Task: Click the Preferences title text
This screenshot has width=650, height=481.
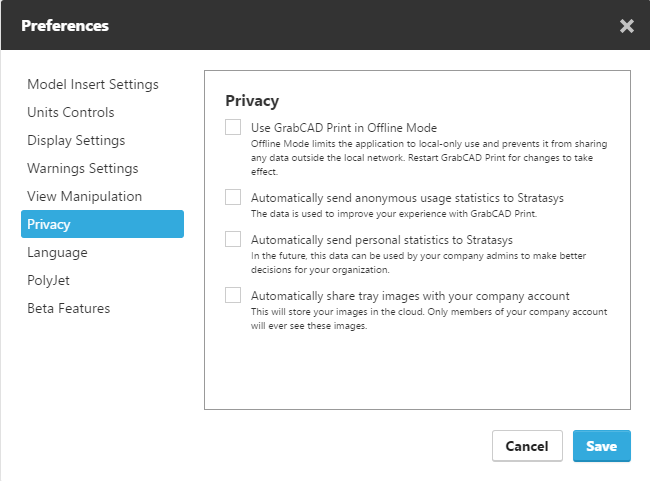Action: click(x=65, y=26)
